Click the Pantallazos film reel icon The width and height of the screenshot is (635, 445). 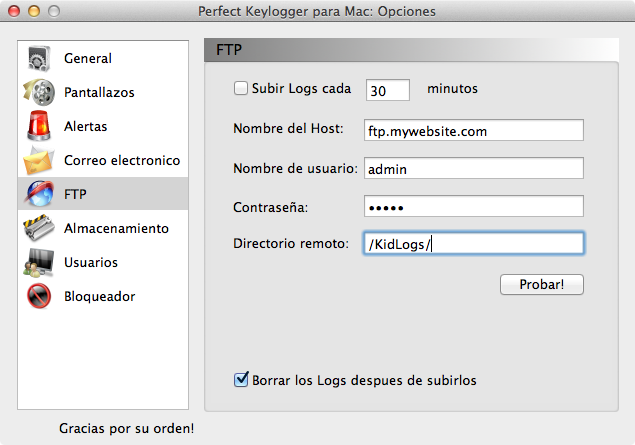point(39,92)
